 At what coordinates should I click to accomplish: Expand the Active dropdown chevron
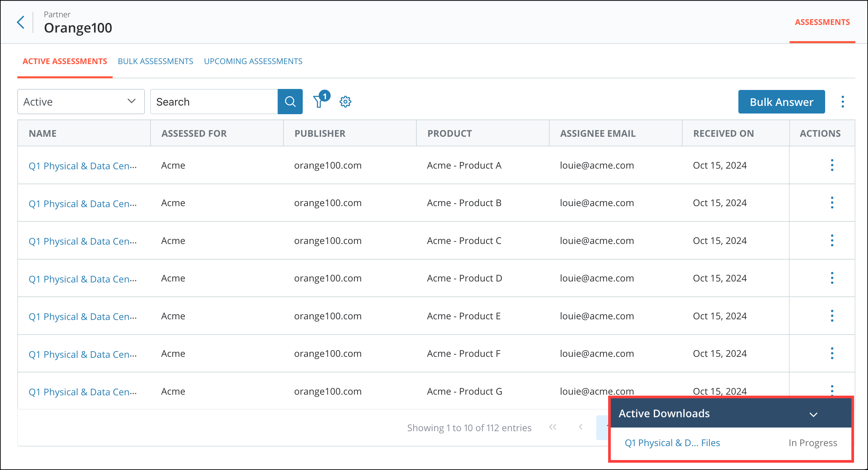click(x=131, y=101)
